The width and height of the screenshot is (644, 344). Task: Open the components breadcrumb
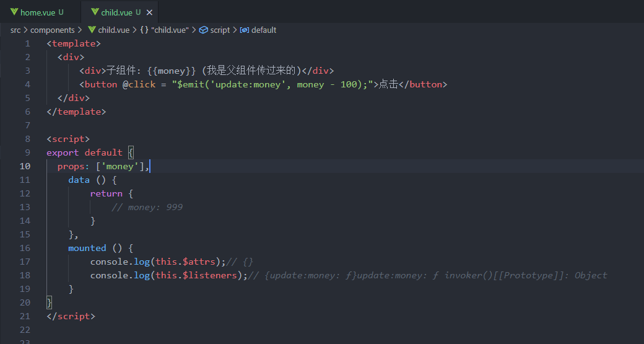(x=53, y=30)
